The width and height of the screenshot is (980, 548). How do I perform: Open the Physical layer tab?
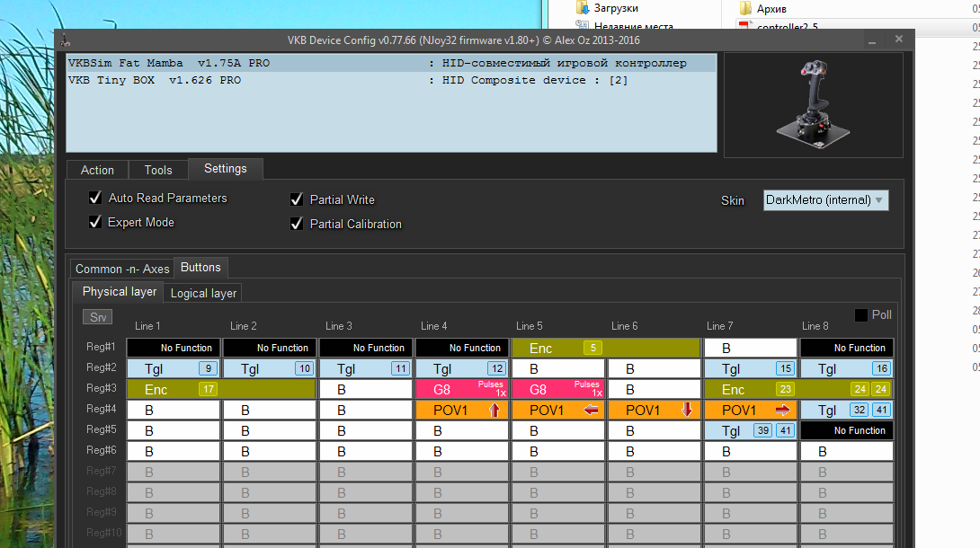tap(120, 291)
